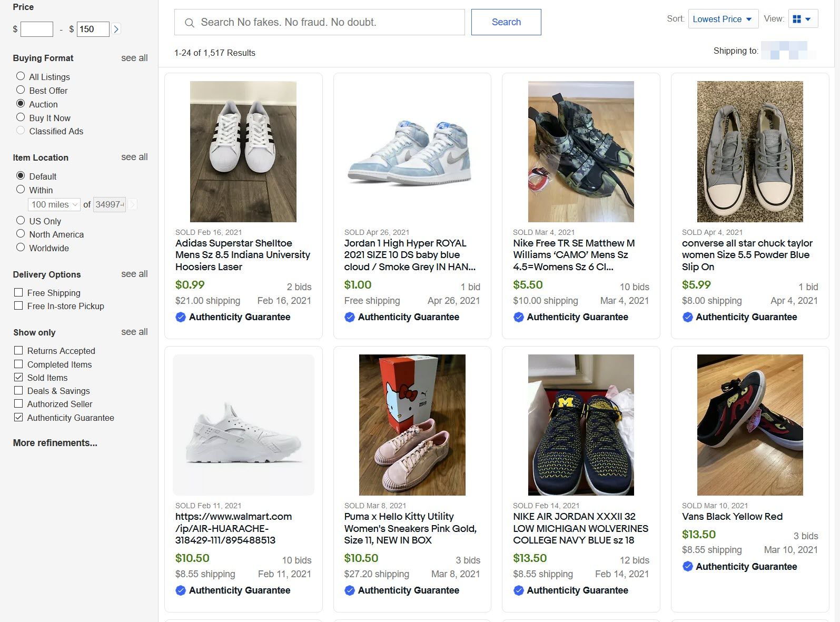Select Worldwide item location
This screenshot has width=840, height=622.
pyautogui.click(x=21, y=248)
